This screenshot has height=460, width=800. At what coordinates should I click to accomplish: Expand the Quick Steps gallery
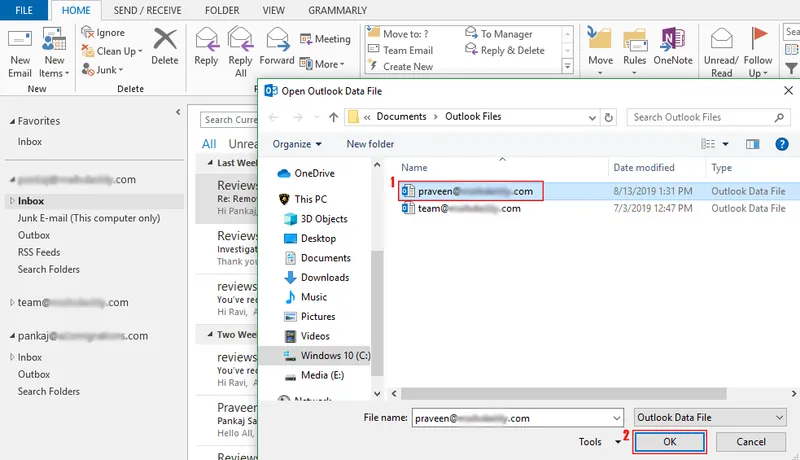(x=567, y=66)
